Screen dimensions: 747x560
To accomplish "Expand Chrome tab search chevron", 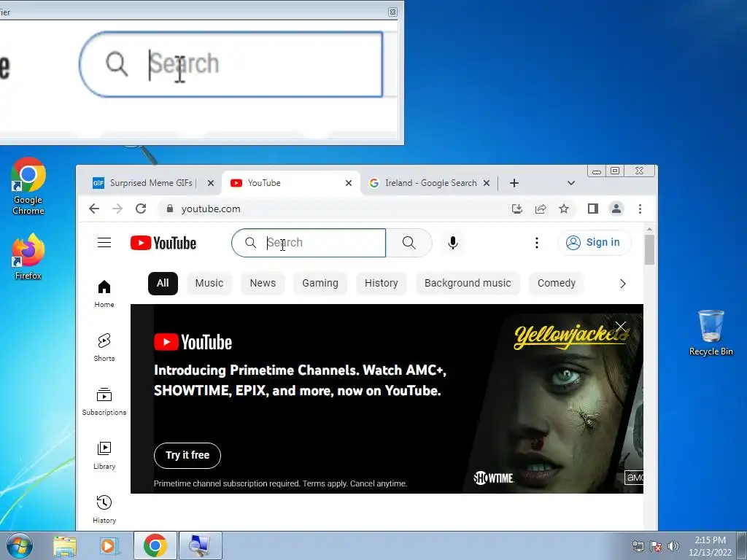I will (571, 183).
